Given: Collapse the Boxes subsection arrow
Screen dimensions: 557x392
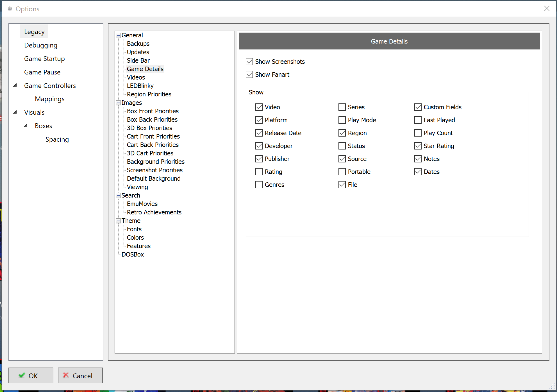Looking at the screenshot, I should coord(26,126).
